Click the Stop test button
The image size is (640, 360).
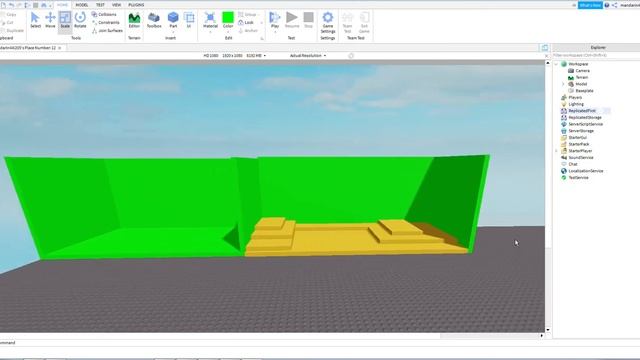coord(309,20)
